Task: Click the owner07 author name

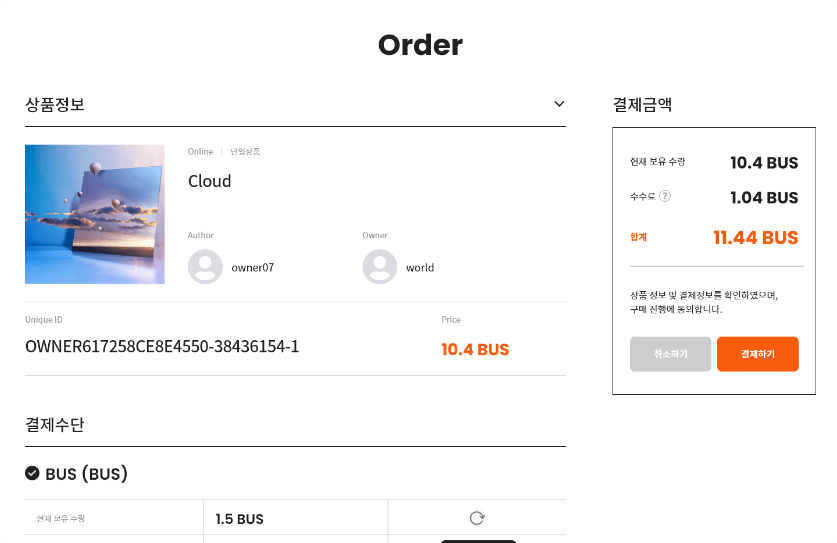Action: pos(252,267)
